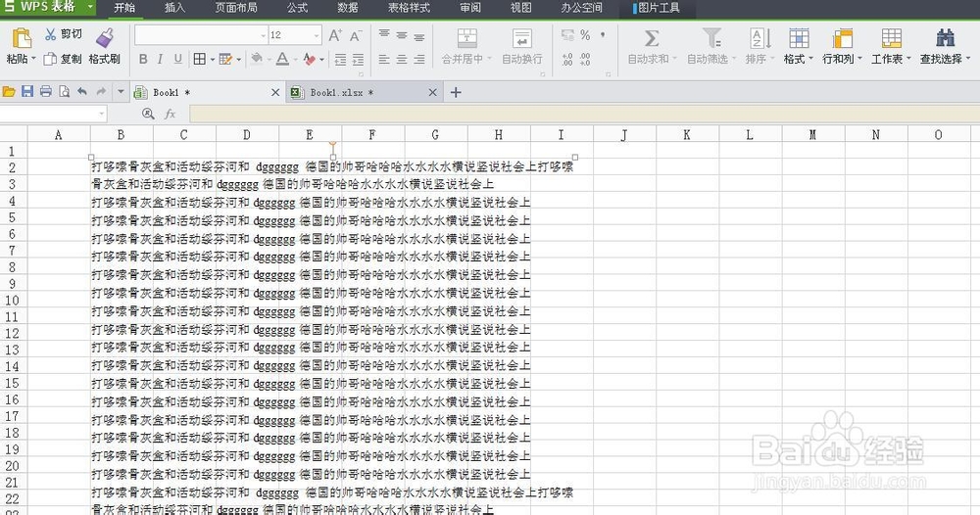Viewport: 980px width, 515px height.
Task: Click the undo arrow
Action: (x=82, y=92)
